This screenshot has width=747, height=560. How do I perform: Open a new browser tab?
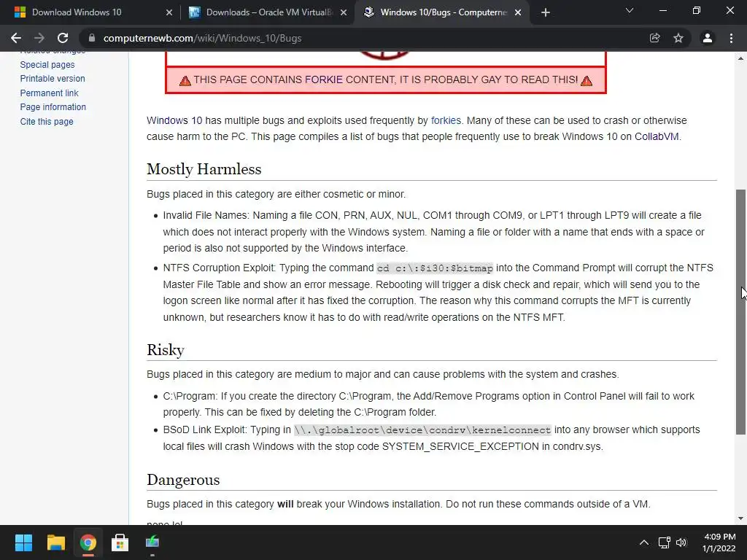(546, 12)
